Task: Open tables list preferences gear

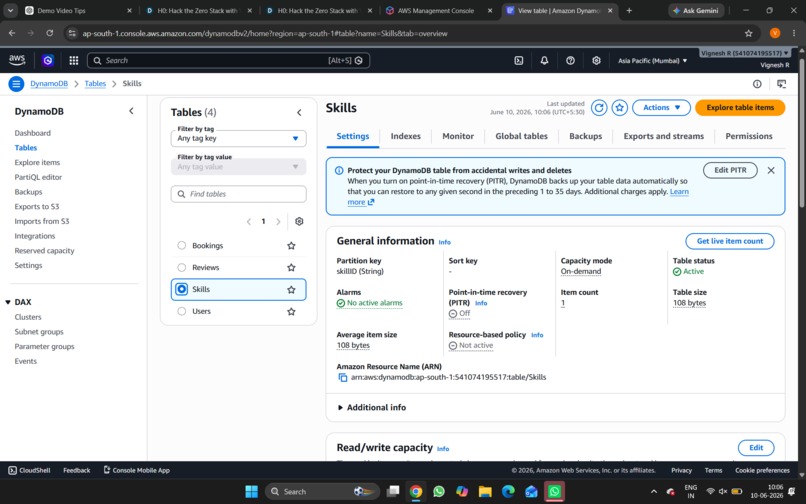Action: tap(299, 221)
